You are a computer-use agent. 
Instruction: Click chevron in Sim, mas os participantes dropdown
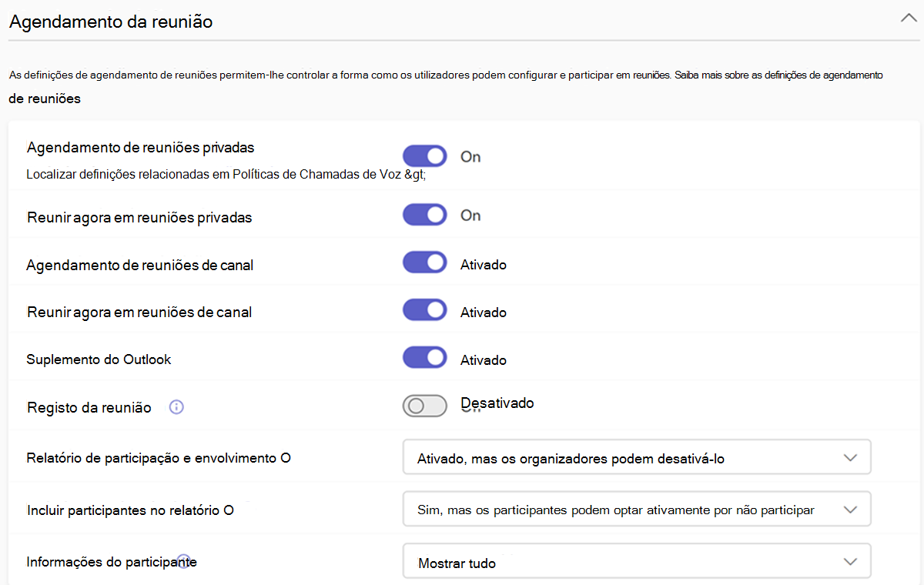pos(850,509)
